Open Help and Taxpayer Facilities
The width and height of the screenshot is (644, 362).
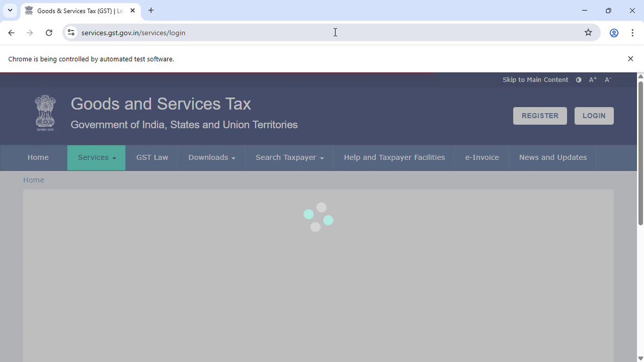tap(394, 158)
